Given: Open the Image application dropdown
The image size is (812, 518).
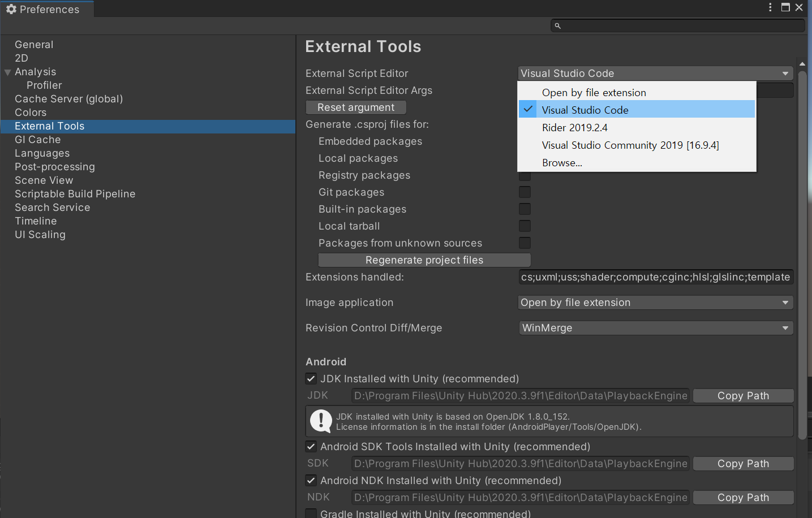Looking at the screenshot, I should [655, 303].
